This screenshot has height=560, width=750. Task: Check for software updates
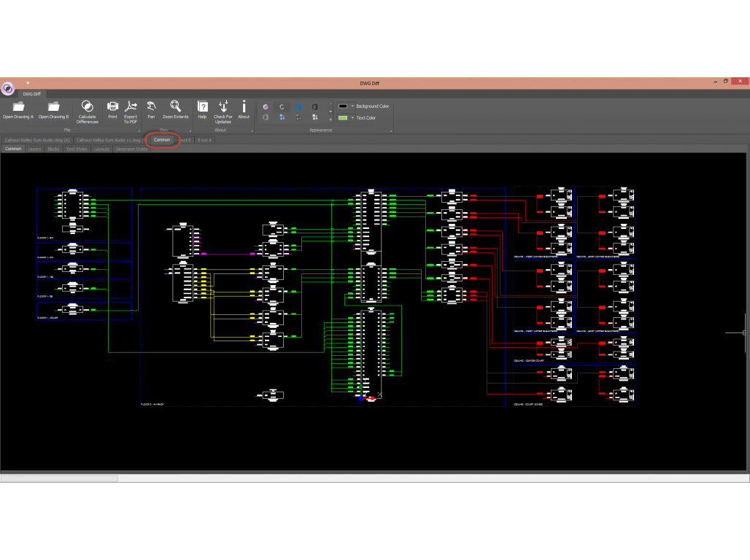(x=223, y=112)
